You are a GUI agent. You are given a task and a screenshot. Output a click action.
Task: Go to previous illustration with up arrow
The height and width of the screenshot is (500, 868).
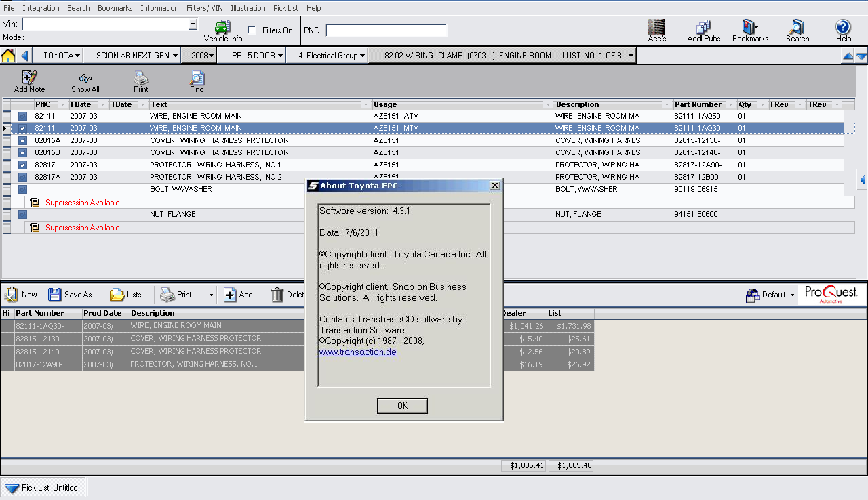[848, 56]
